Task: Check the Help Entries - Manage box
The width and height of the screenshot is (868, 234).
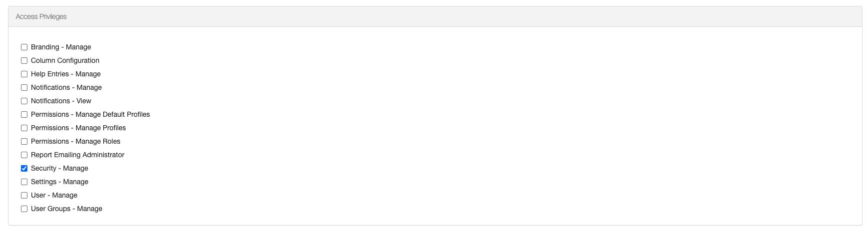Action: tap(24, 74)
